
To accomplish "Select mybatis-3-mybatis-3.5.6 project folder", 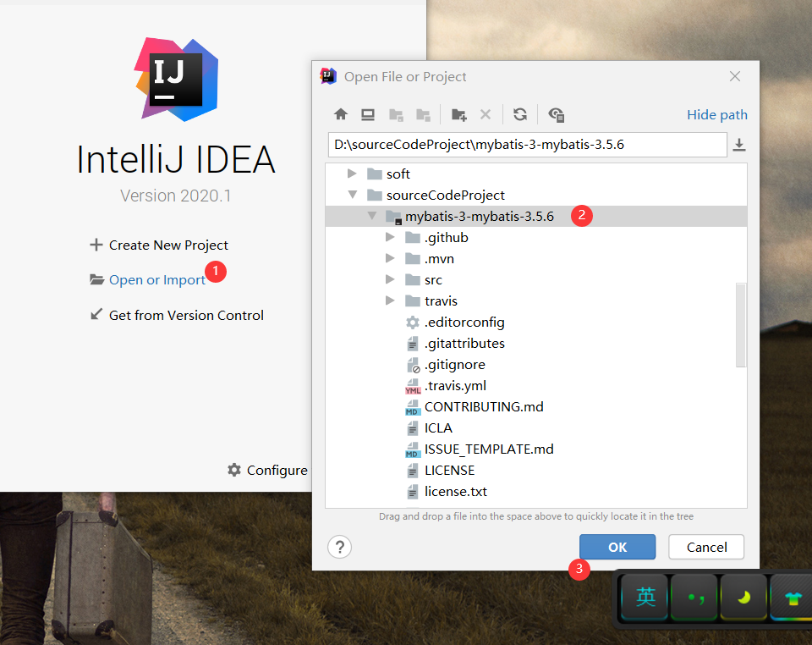I will tap(536, 216).
